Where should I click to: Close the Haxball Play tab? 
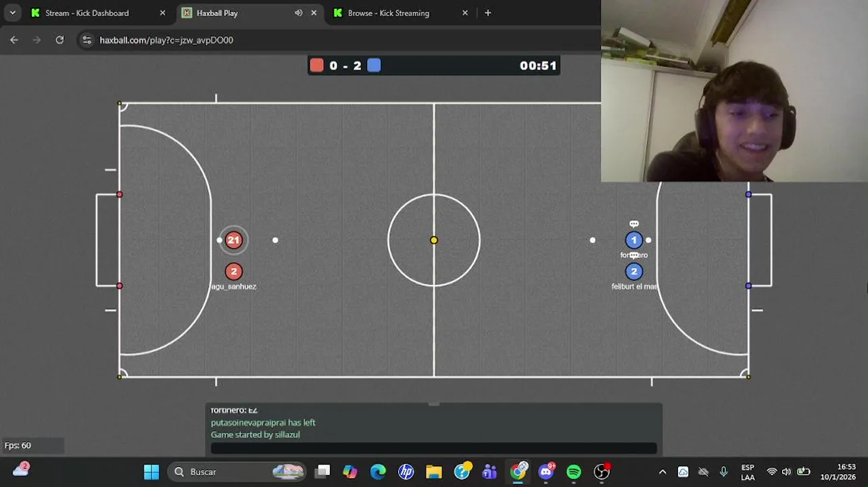(x=314, y=13)
